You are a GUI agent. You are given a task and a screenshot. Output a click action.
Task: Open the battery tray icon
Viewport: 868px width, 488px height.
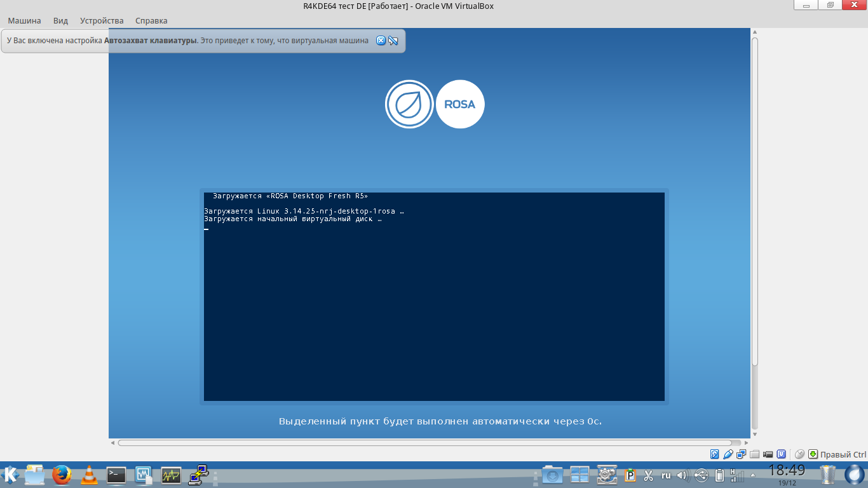point(719,475)
